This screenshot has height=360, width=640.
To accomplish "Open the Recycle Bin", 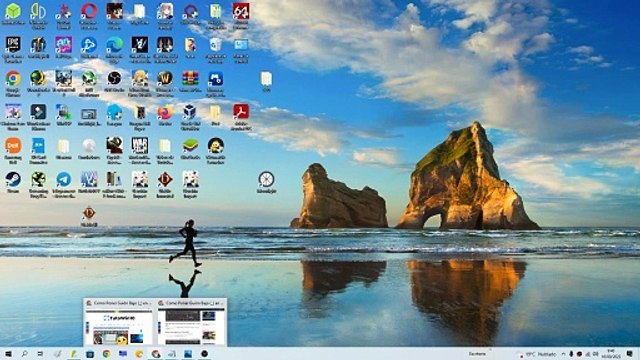I will (216, 45).
